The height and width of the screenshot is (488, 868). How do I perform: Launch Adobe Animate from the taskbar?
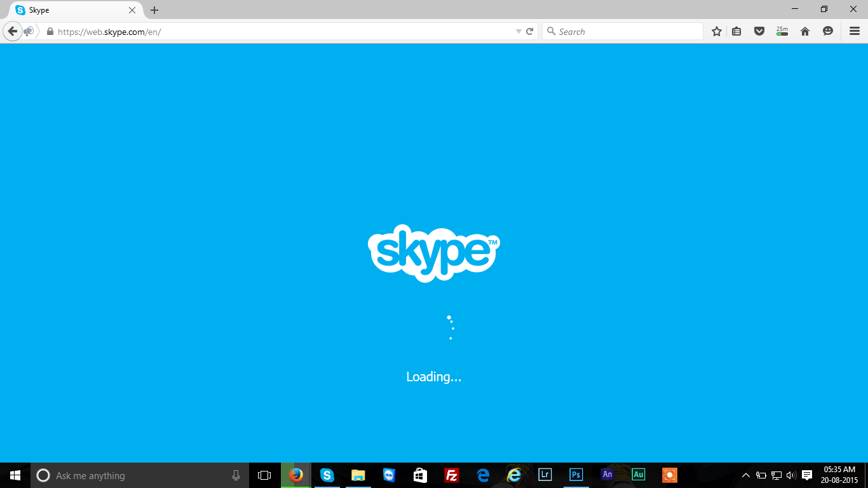click(x=607, y=474)
